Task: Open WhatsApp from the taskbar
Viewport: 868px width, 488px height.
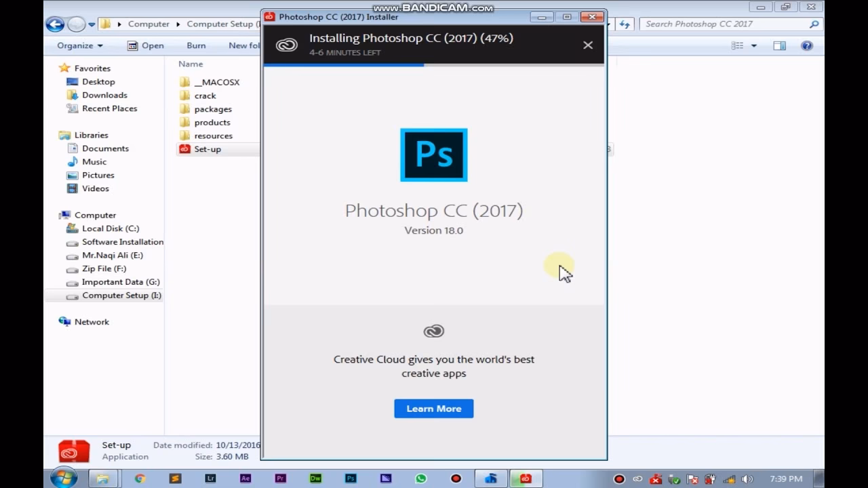Action: 420,479
